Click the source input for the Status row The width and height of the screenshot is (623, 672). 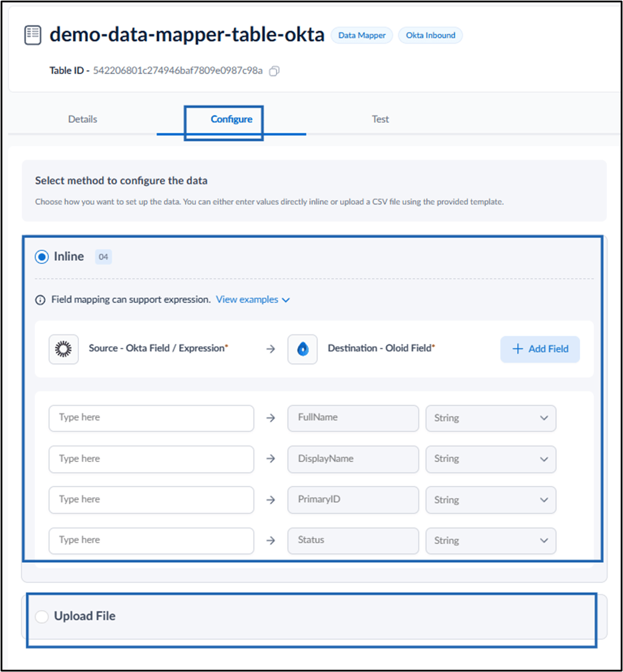click(x=151, y=540)
